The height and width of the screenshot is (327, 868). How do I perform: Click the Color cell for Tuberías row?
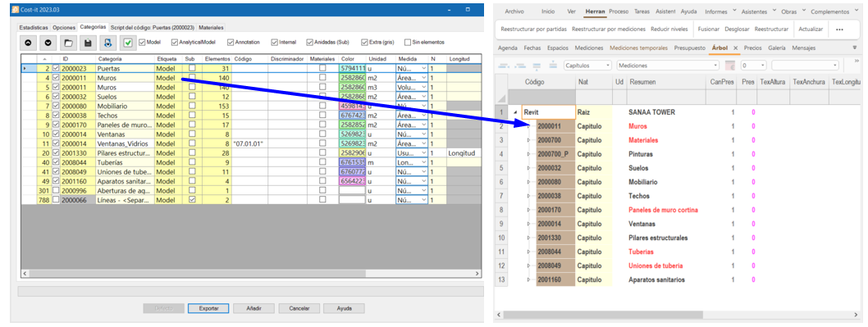[352, 162]
